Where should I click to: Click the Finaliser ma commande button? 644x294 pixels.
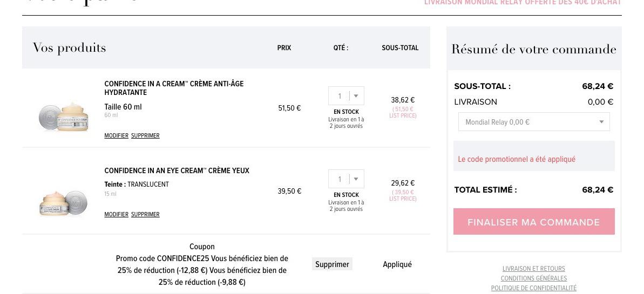tap(534, 222)
